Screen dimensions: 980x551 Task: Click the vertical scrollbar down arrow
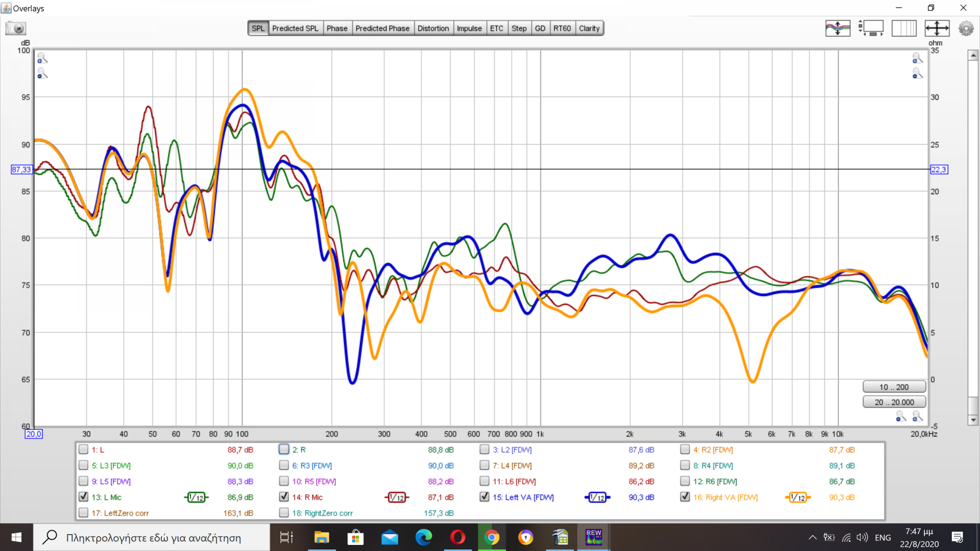click(973, 420)
